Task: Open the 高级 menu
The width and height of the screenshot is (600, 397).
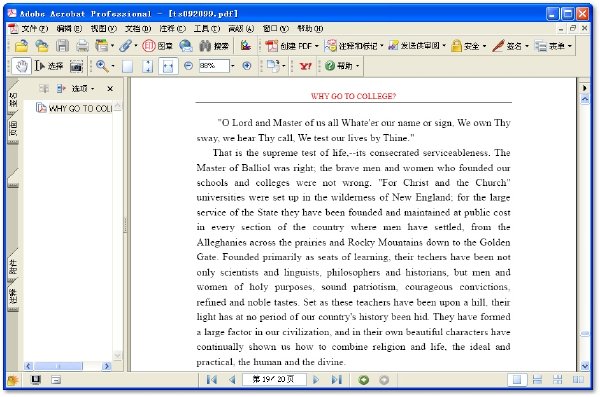Action: click(241, 29)
